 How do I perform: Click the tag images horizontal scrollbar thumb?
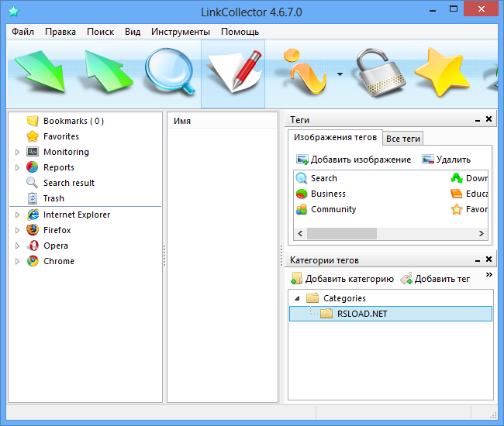click(342, 233)
